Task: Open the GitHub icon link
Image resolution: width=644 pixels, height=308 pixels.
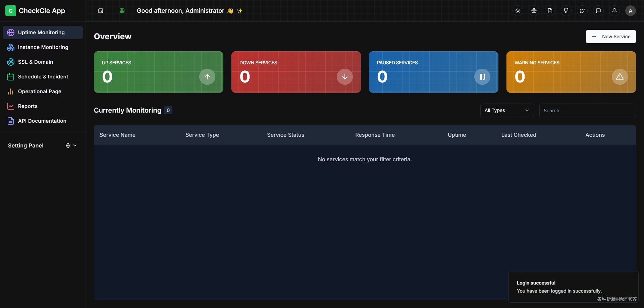Action: (x=566, y=11)
